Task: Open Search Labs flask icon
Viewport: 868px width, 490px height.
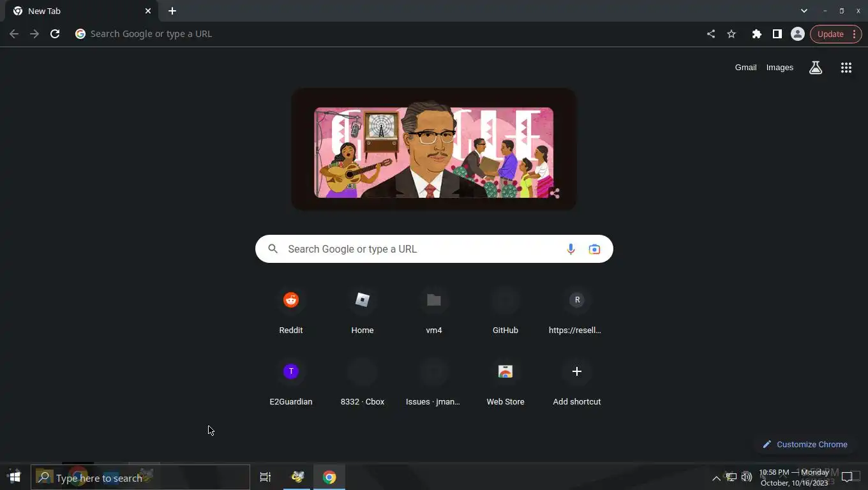Action: click(x=816, y=68)
